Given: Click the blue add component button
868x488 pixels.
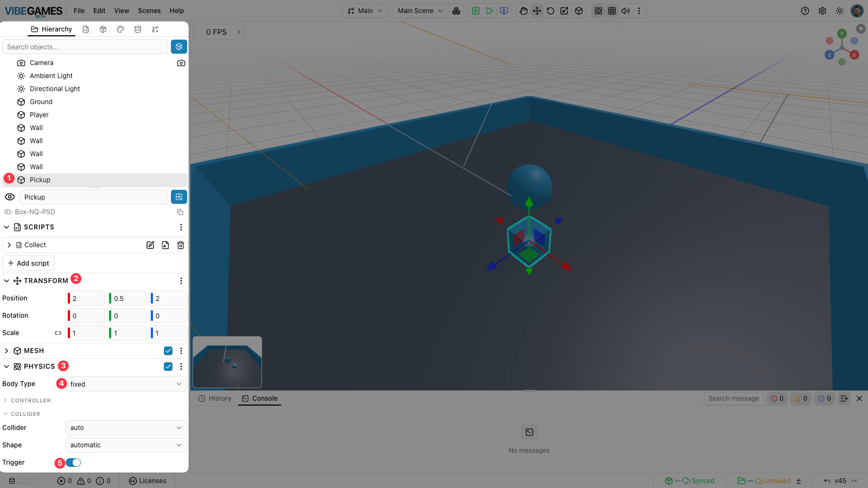Looking at the screenshot, I should coord(179,197).
